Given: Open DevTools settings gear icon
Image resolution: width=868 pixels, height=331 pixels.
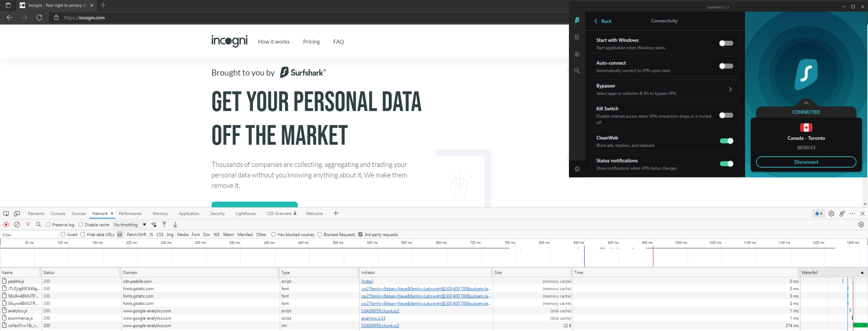Looking at the screenshot, I should tap(831, 214).
